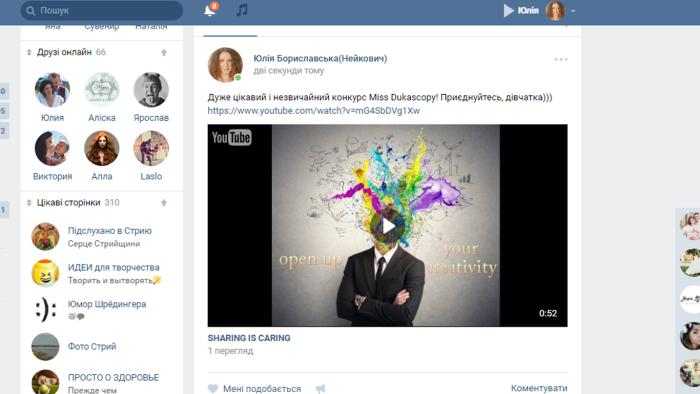
Task: Open the ИДЕИ для творчества page
Action: 113,267
